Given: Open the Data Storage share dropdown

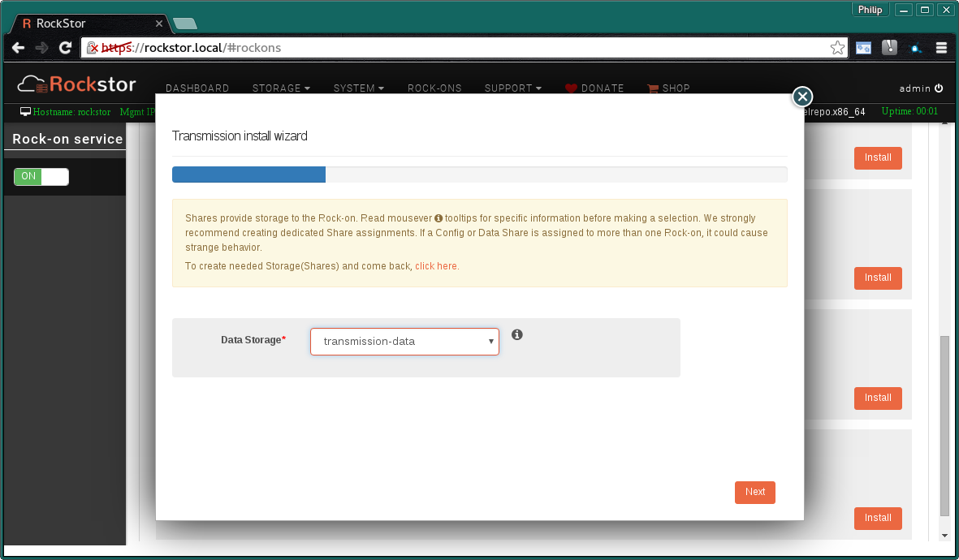Looking at the screenshot, I should [404, 341].
